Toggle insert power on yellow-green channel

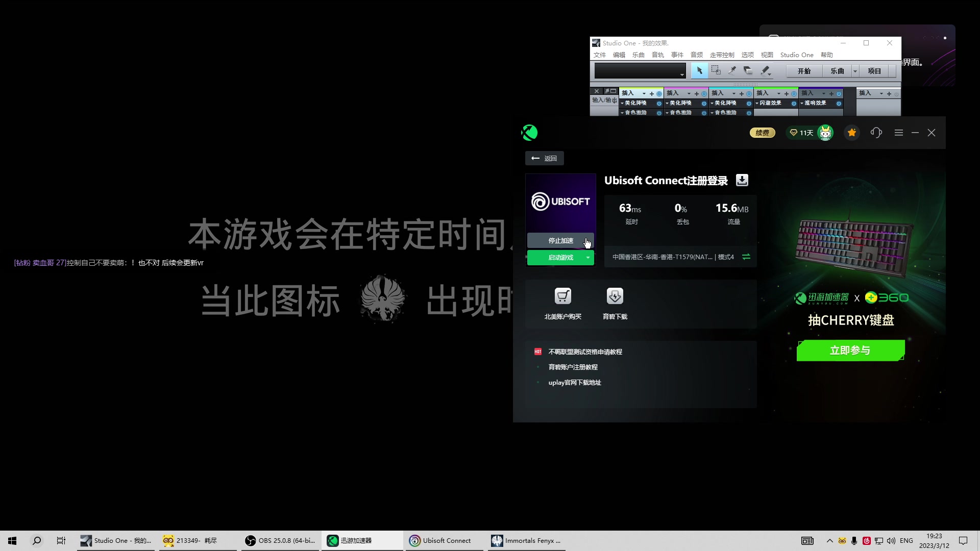coord(659,94)
